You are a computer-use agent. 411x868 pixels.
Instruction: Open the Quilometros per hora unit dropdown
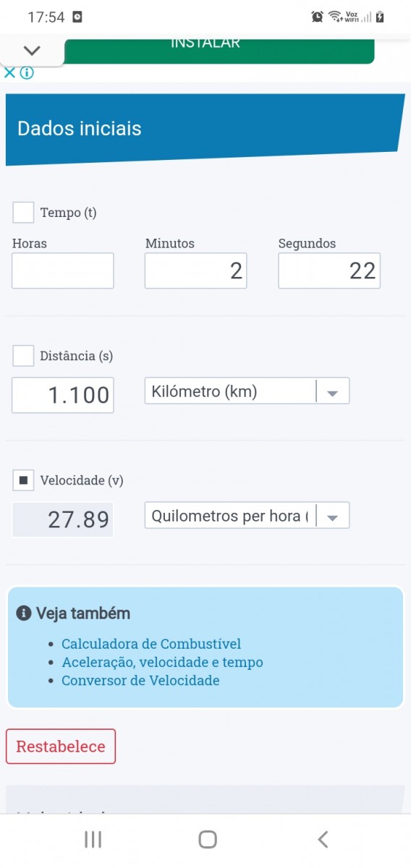tap(247, 516)
